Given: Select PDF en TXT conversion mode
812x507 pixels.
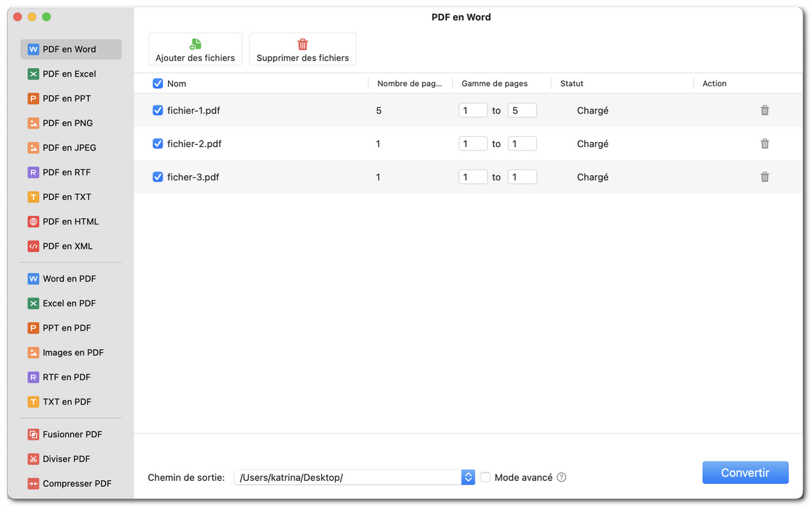Looking at the screenshot, I should pos(33,196).
